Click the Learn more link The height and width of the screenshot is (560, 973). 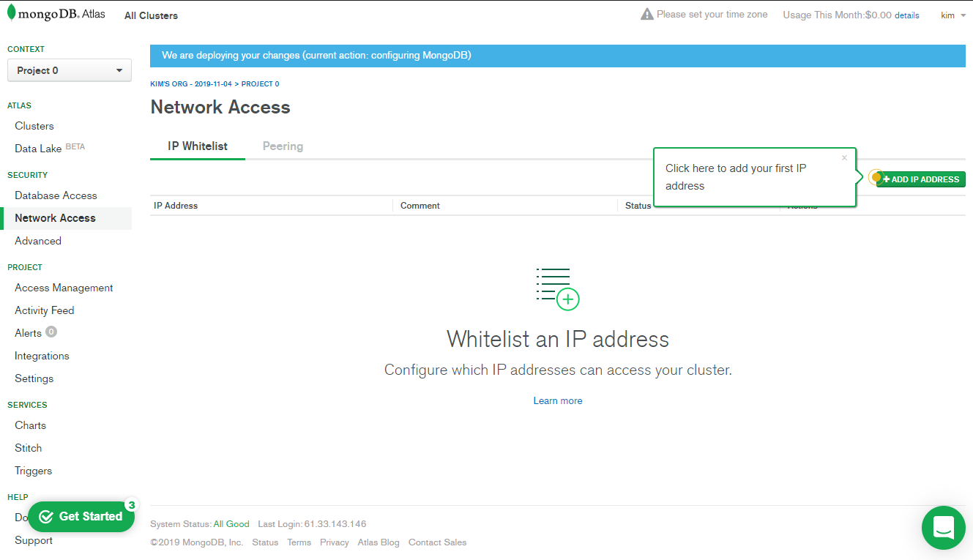(558, 401)
